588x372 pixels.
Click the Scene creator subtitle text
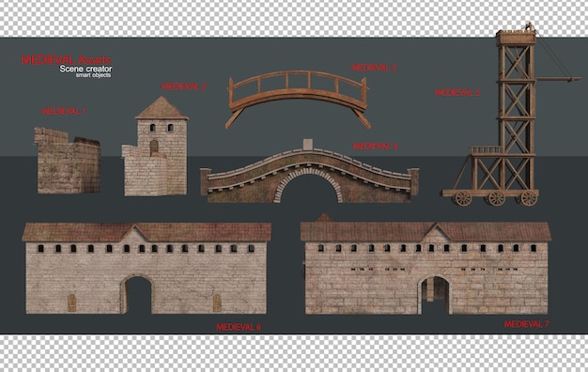[85, 69]
